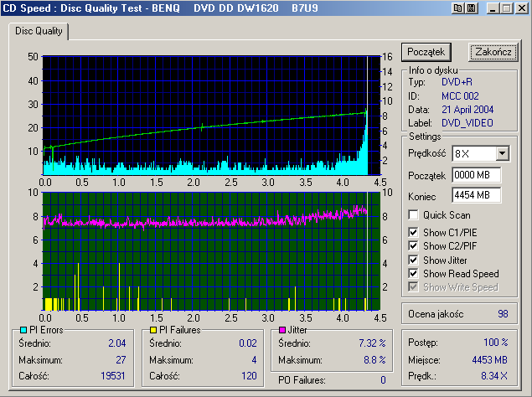532x397 pixels.
Task: Click the PI Errors total 19531
Action: pyautogui.click(x=113, y=376)
